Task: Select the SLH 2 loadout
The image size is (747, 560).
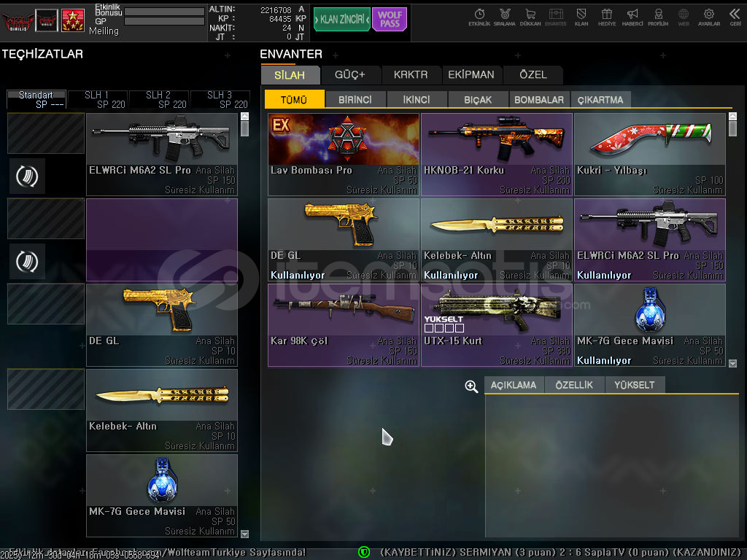Action: pyautogui.click(x=159, y=99)
